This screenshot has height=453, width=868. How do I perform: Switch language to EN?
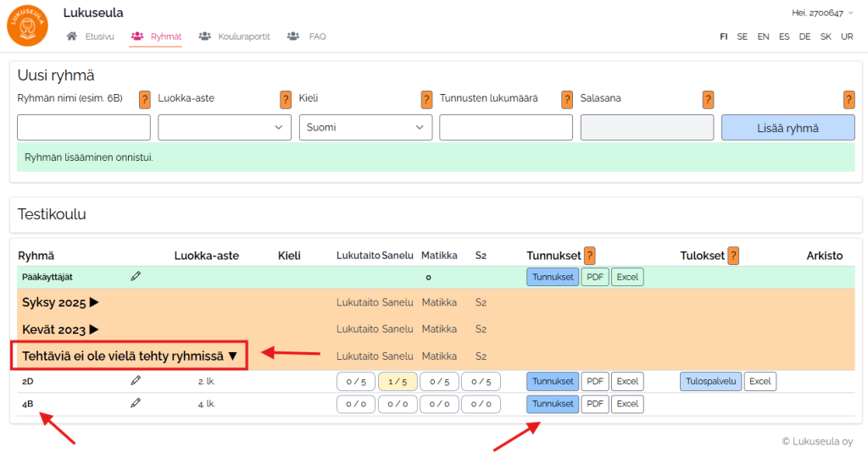(x=763, y=36)
